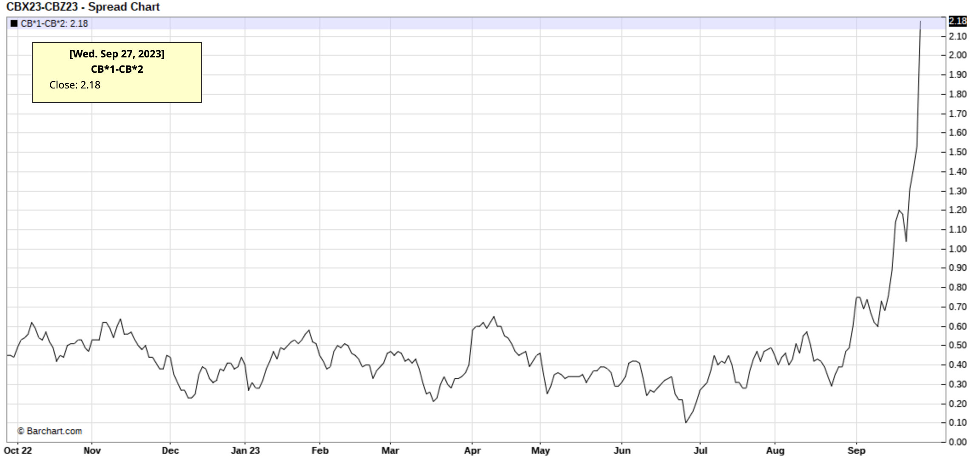This screenshot has width=980, height=467.
Task: Click the CB*1-CB*2 heading inside the tooltip
Action: (117, 69)
